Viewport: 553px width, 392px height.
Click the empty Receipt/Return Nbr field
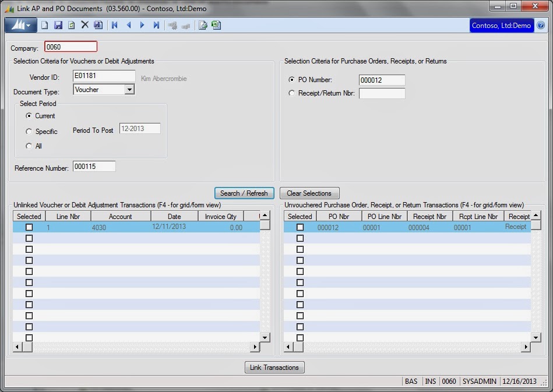coord(382,93)
